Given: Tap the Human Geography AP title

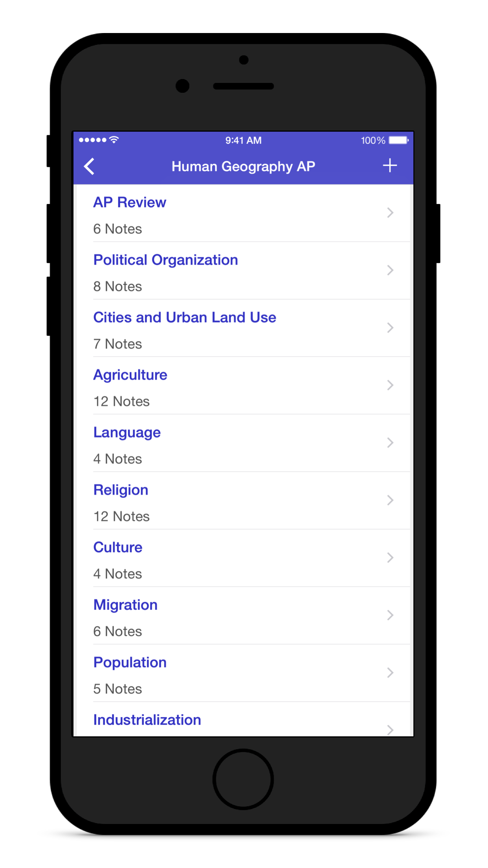Looking at the screenshot, I should tap(243, 166).
